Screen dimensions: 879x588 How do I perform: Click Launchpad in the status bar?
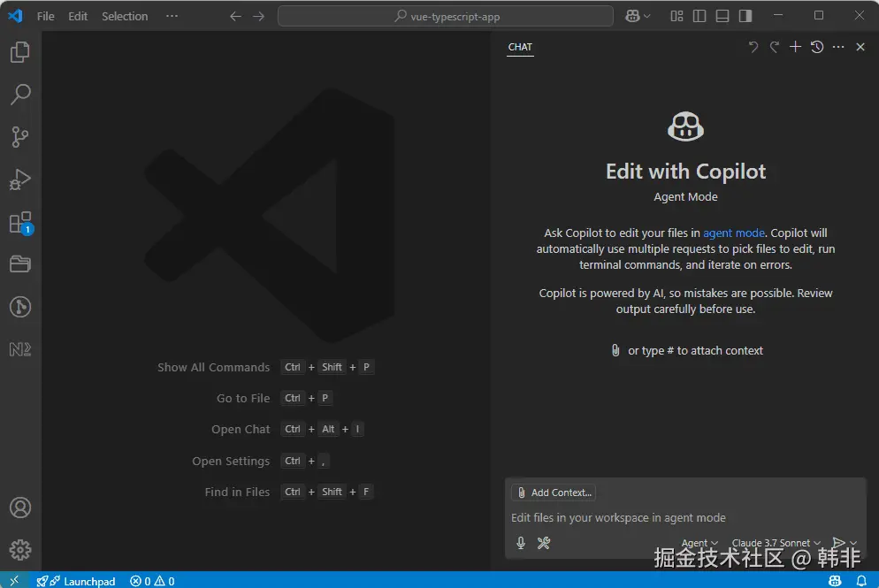76,581
